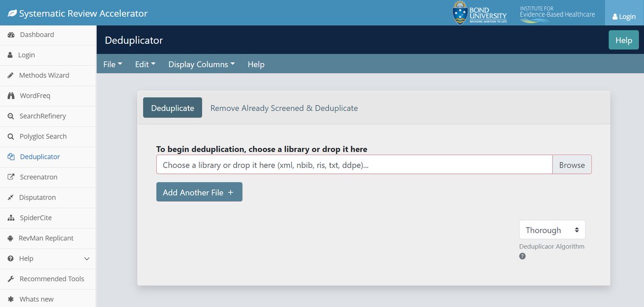Open Recommended Tools from the sidebar
Screen dimensions: 644x307
point(48,279)
